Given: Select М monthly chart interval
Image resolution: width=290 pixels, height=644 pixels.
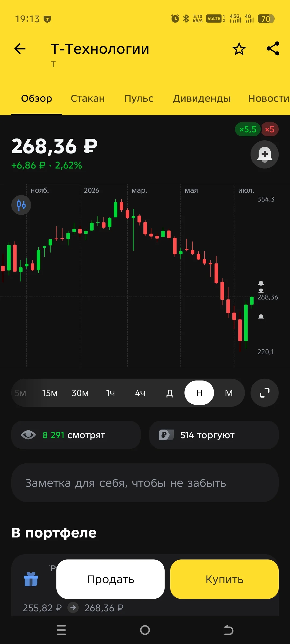Looking at the screenshot, I should click(x=229, y=393).
